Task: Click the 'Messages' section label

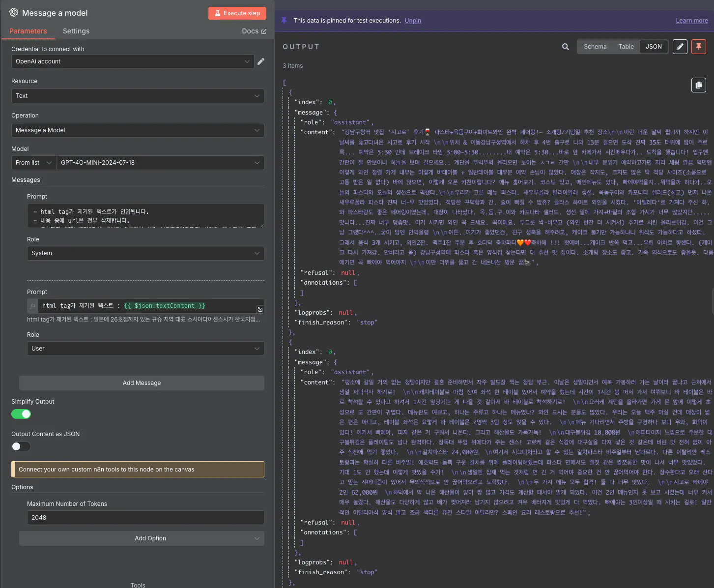Action: point(26,180)
